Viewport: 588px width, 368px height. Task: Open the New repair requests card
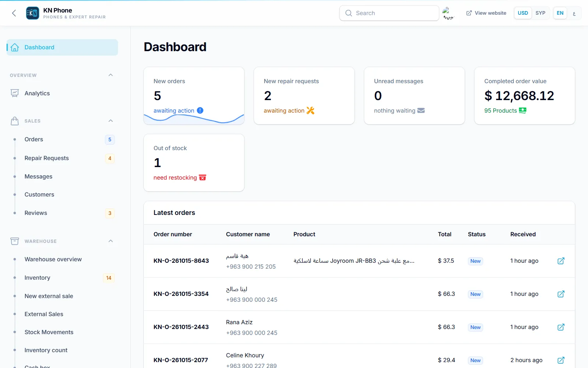[x=304, y=96]
